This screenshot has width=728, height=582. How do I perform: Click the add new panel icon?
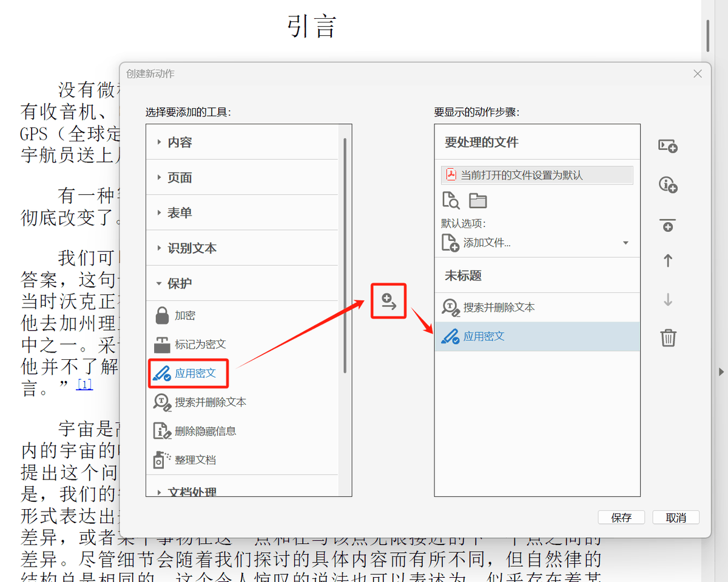(668, 146)
